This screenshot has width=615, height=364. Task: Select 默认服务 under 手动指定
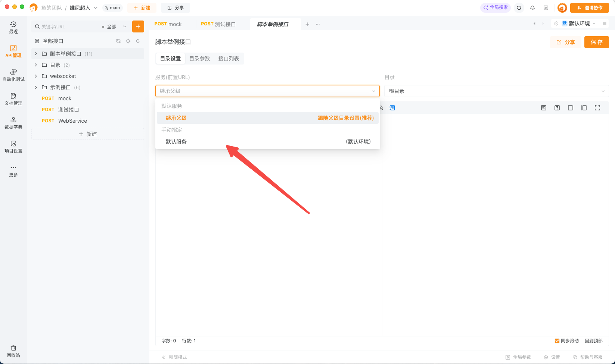tap(176, 141)
